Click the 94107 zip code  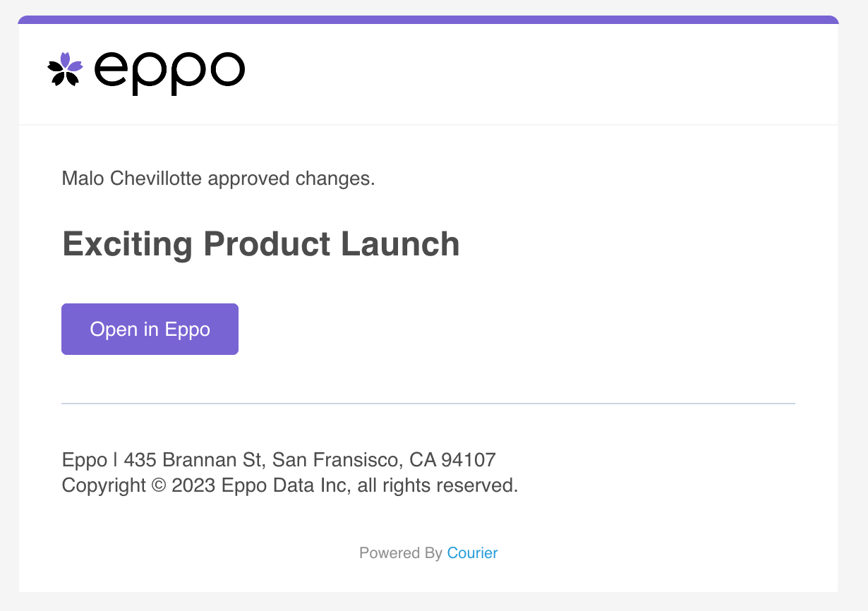[x=469, y=461]
